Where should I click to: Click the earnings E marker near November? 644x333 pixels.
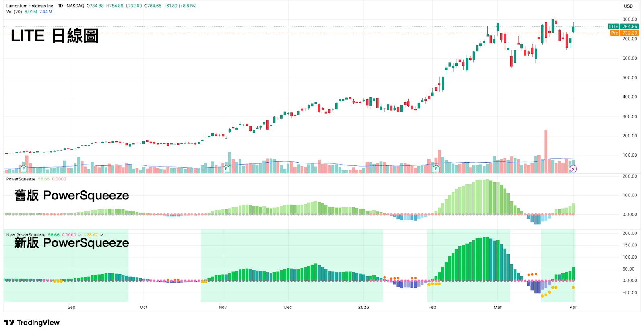coord(226,169)
